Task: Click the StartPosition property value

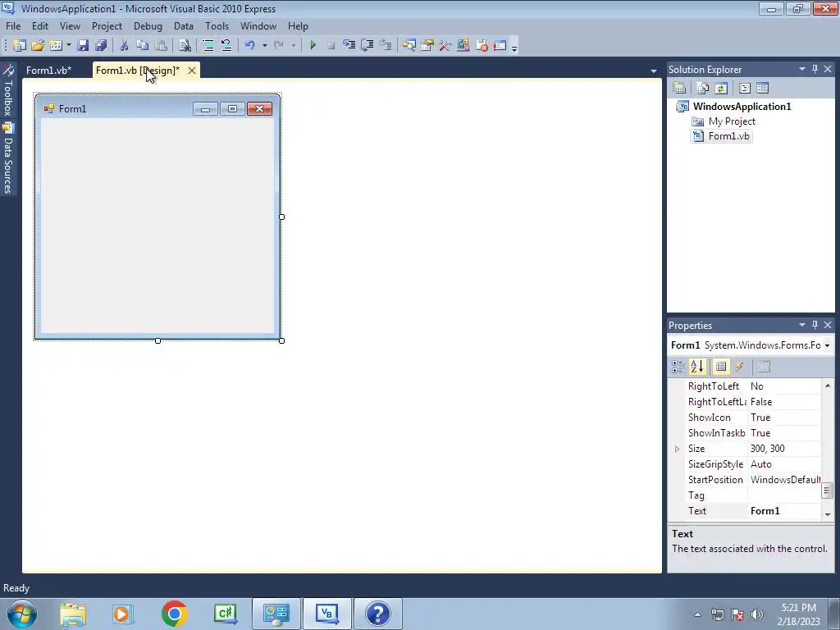Action: (784, 480)
